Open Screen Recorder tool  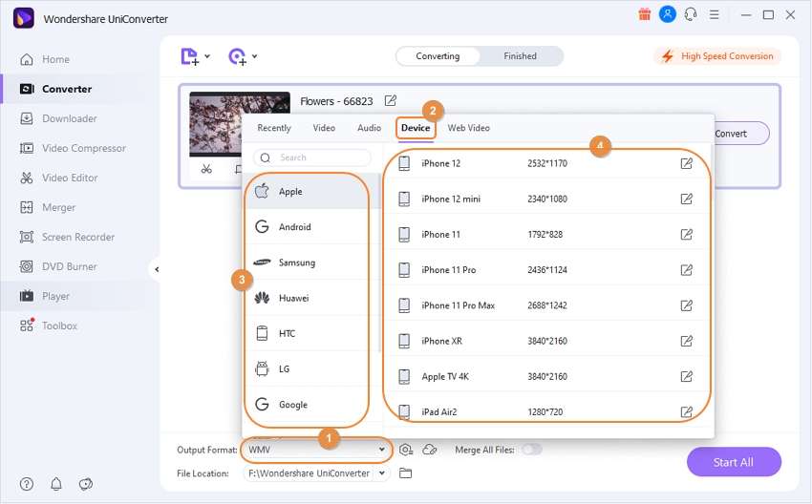(x=67, y=237)
